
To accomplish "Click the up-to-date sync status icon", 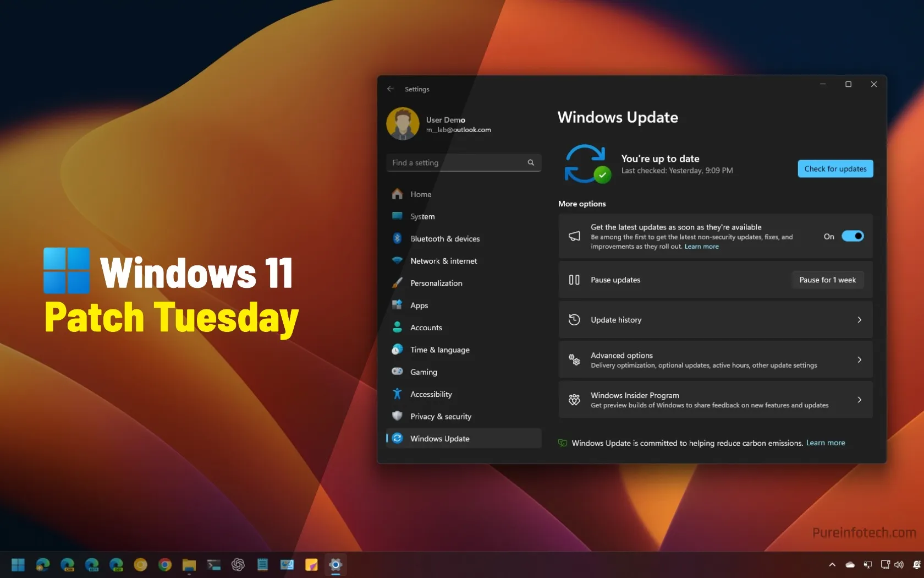I will pyautogui.click(x=587, y=163).
